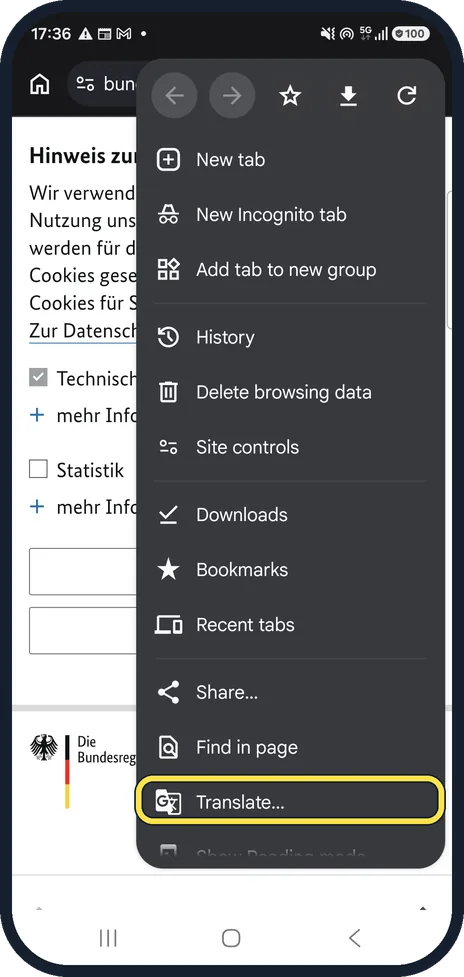Tap the second empty cookie button
464x977 pixels.
pyautogui.click(x=82, y=630)
